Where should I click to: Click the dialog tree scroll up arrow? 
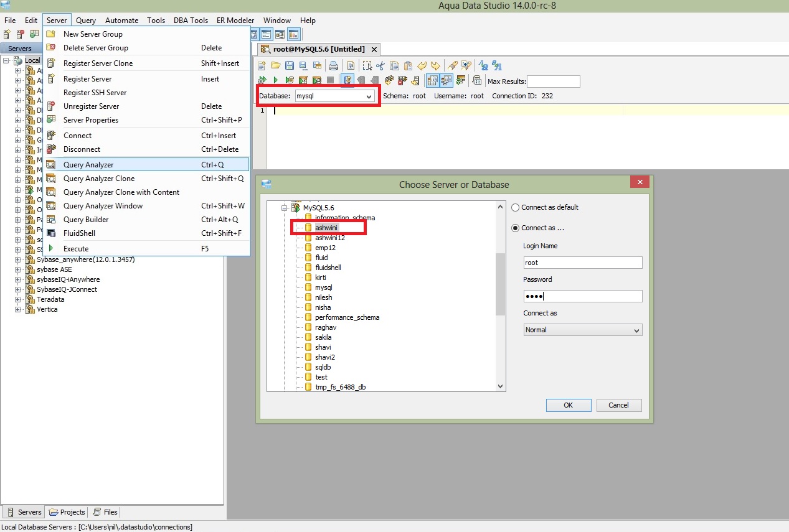pyautogui.click(x=501, y=206)
